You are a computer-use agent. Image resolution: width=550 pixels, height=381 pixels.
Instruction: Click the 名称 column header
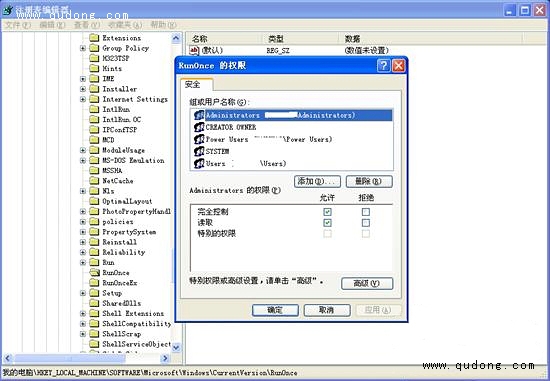[224, 39]
